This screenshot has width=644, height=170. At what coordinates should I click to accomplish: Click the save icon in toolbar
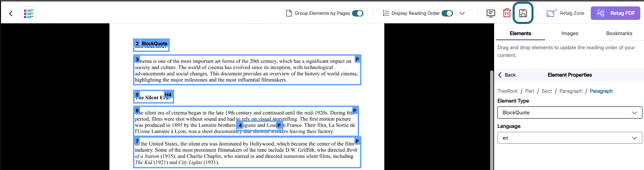click(x=523, y=13)
